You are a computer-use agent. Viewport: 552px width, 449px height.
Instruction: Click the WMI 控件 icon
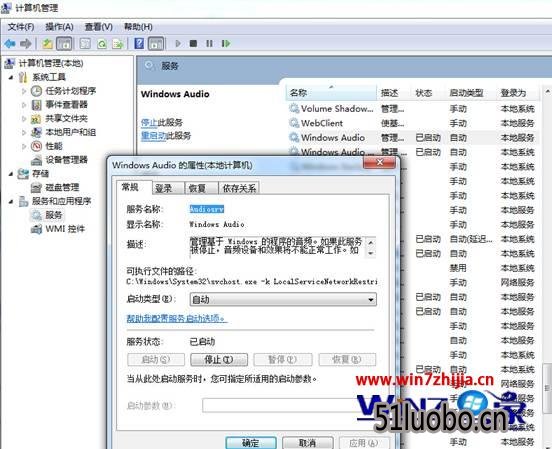pos(36,229)
